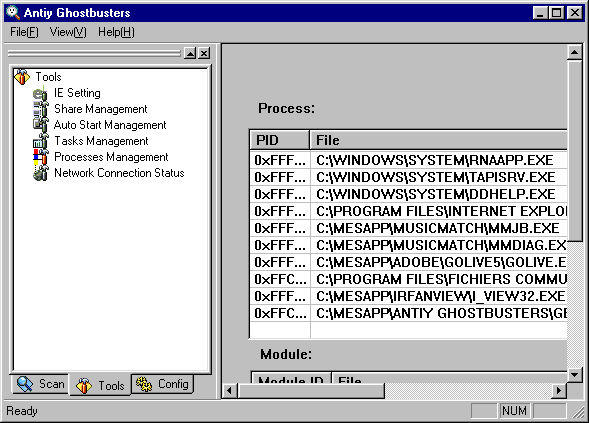Click the Tools root node icon
589x423 pixels.
[22, 77]
